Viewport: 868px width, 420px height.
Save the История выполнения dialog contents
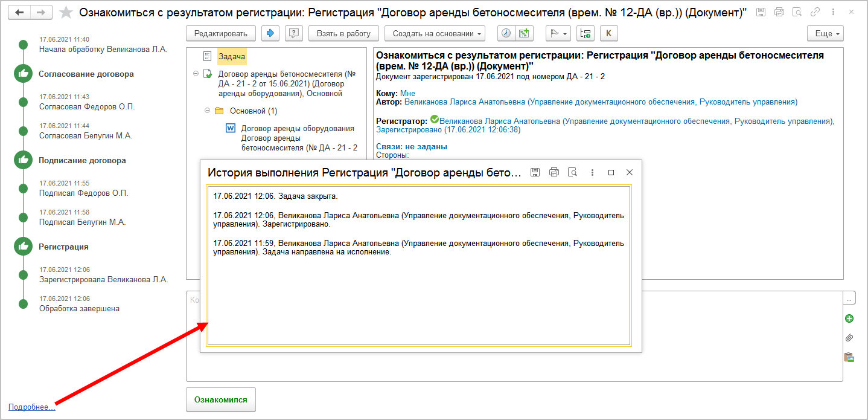[x=535, y=172]
